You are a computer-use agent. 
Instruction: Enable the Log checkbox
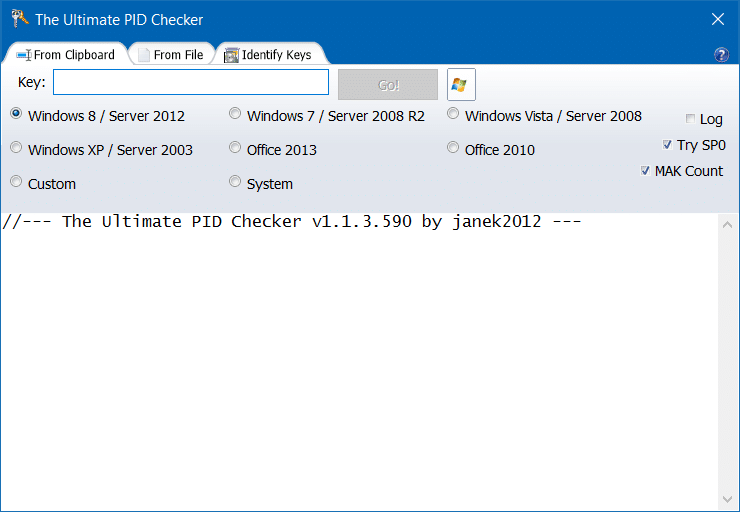coord(690,118)
